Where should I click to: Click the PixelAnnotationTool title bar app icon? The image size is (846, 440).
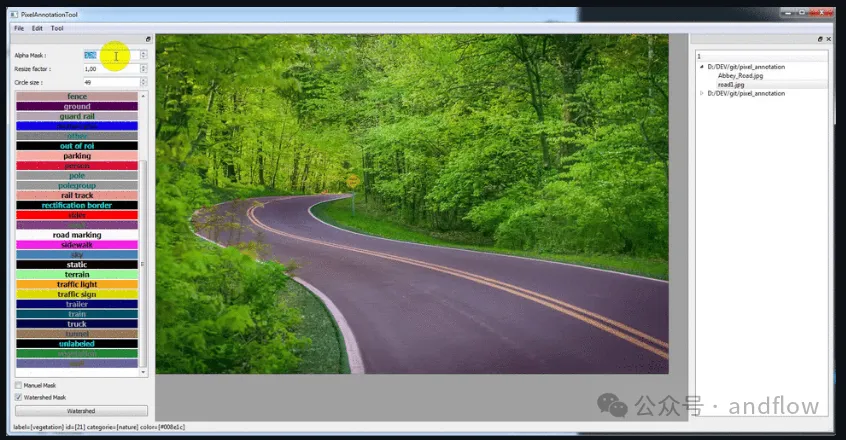(x=14, y=17)
